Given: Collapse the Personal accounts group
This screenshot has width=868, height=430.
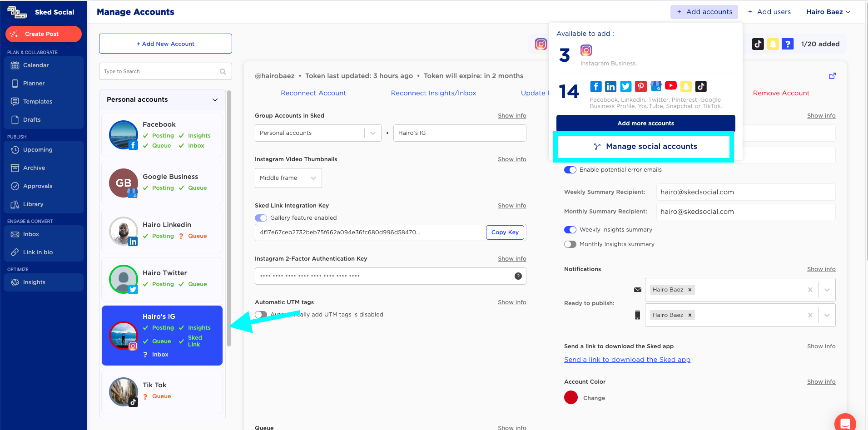Looking at the screenshot, I should pyautogui.click(x=215, y=100).
